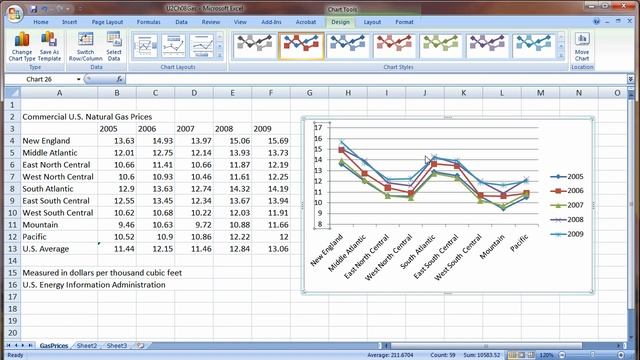The height and width of the screenshot is (360, 640).
Task: Click the zoom out minus button
Action: point(562,356)
